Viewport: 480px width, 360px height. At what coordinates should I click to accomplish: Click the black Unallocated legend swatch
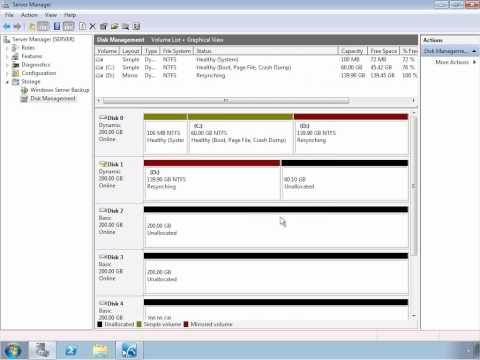[x=100, y=324]
